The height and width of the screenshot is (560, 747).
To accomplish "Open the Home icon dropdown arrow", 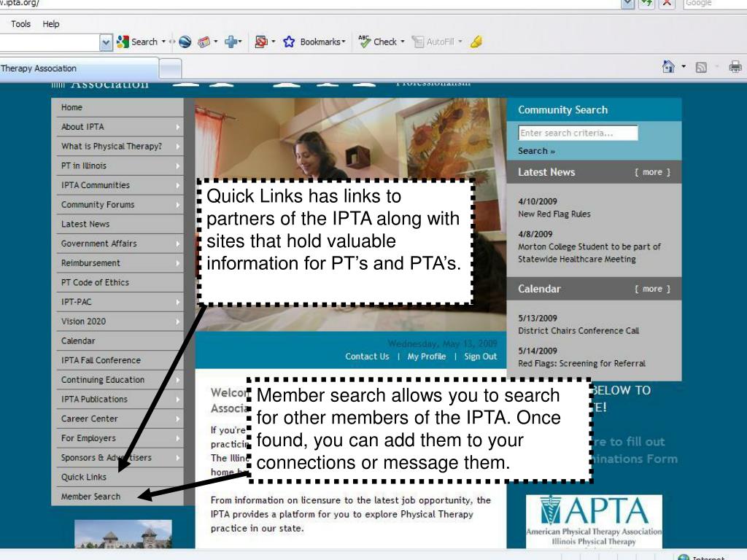I will coord(684,66).
